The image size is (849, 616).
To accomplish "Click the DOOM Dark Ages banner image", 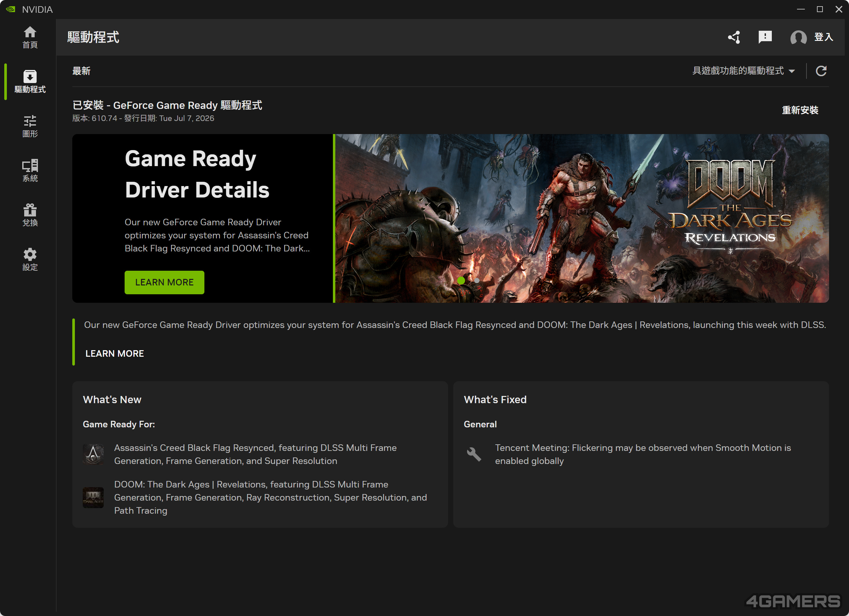I will point(582,218).
